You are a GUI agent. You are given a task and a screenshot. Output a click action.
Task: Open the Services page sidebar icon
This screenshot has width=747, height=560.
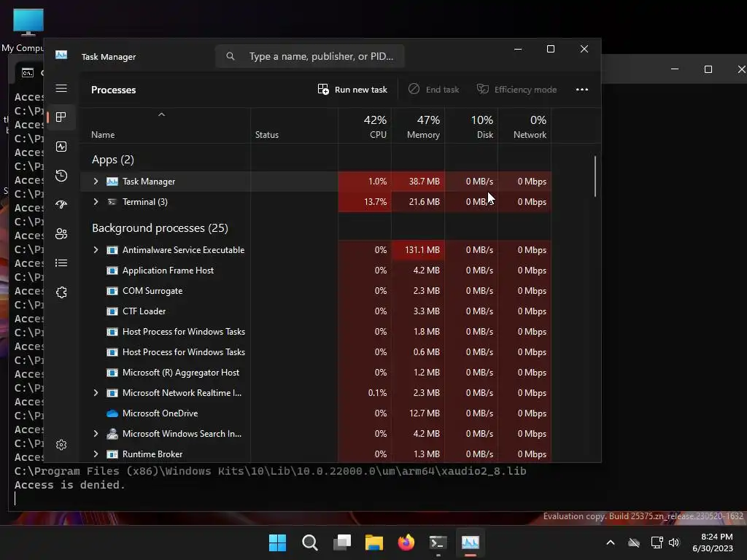coord(61,292)
